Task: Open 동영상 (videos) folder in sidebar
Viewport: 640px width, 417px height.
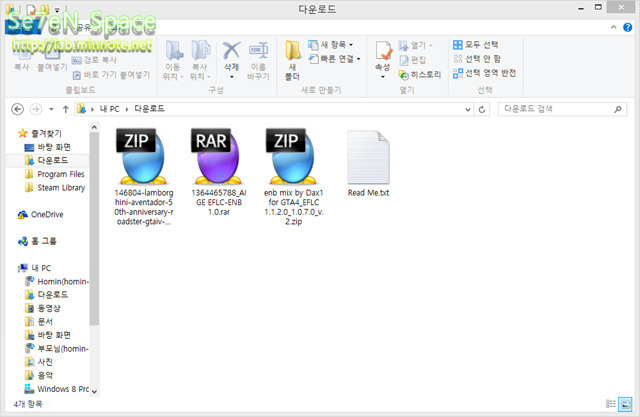Action: [42, 308]
